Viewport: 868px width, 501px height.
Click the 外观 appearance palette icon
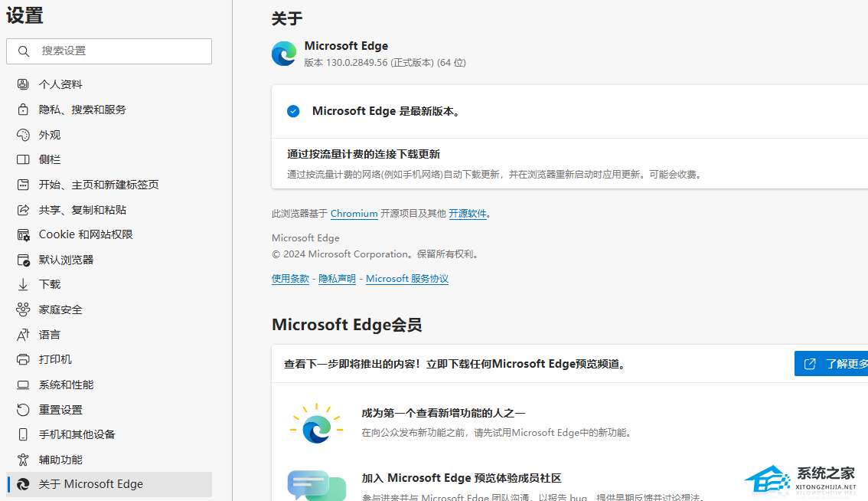coord(23,135)
